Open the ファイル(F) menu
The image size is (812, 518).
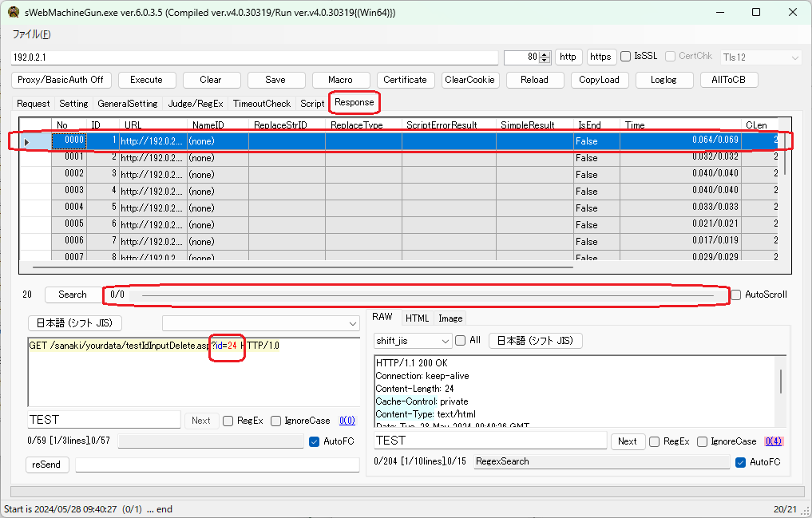tap(32, 34)
